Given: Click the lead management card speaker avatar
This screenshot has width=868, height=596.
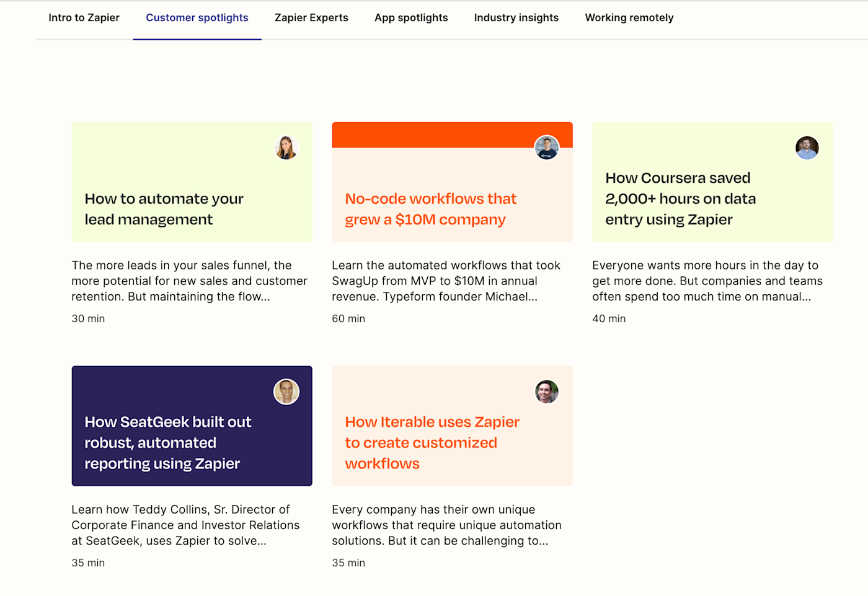Looking at the screenshot, I should [x=286, y=147].
